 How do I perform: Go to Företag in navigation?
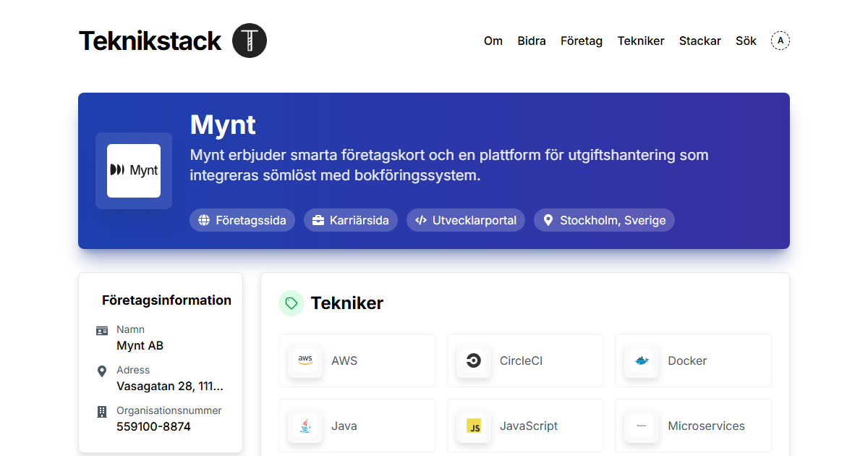tap(582, 41)
